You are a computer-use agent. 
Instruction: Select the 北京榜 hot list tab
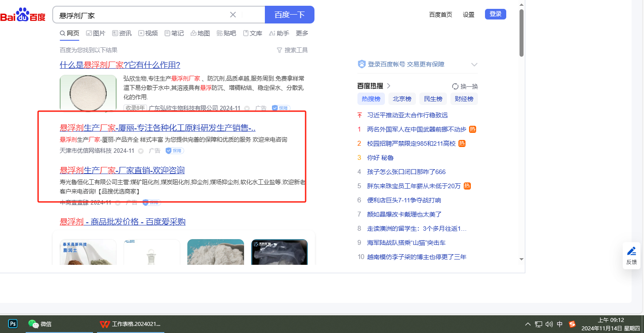402,99
